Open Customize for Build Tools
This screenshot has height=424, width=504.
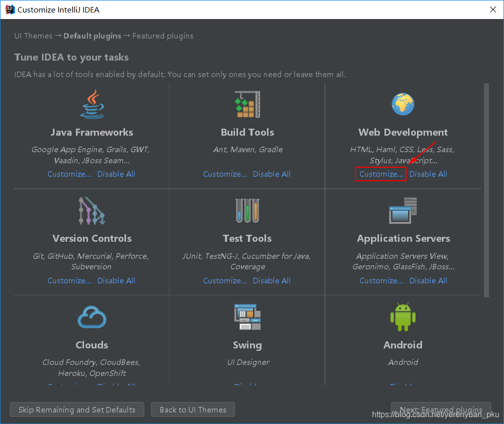[225, 174]
